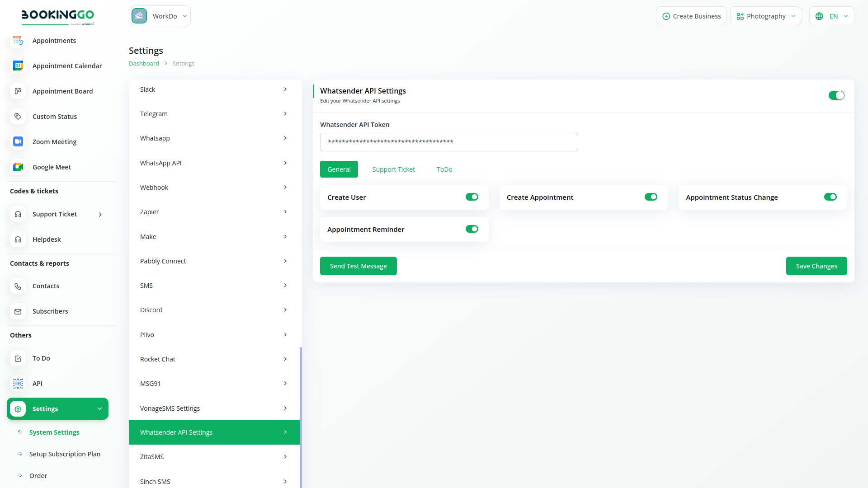The image size is (868, 488).
Task: Click the Send Test Message button
Action: (358, 266)
